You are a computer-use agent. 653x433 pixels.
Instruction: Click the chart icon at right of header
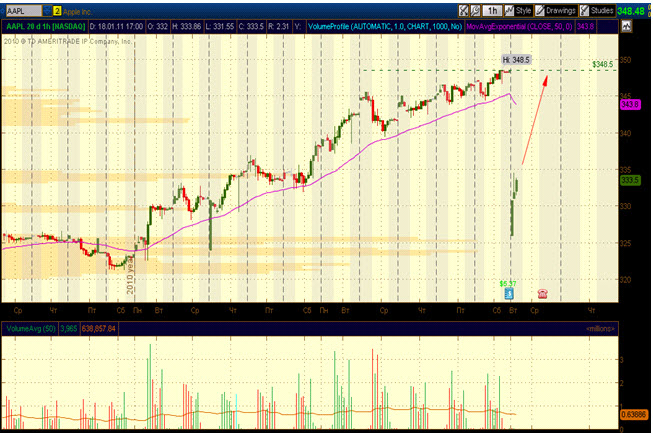[x=626, y=27]
